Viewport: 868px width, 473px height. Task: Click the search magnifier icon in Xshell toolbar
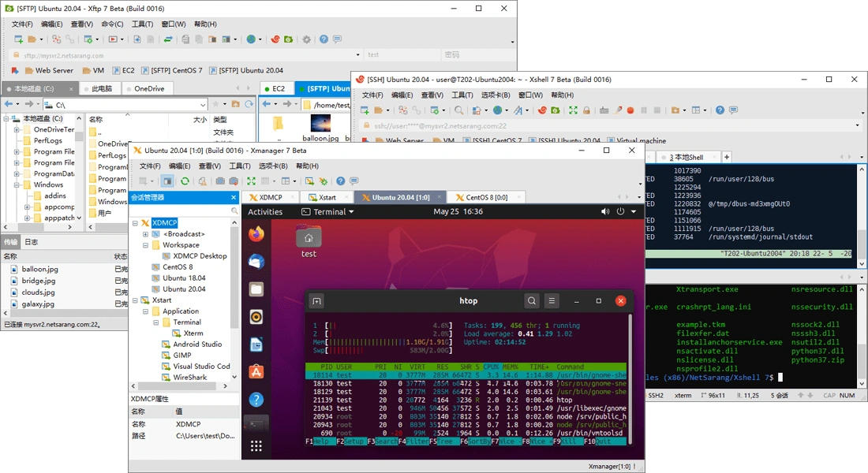click(x=459, y=110)
